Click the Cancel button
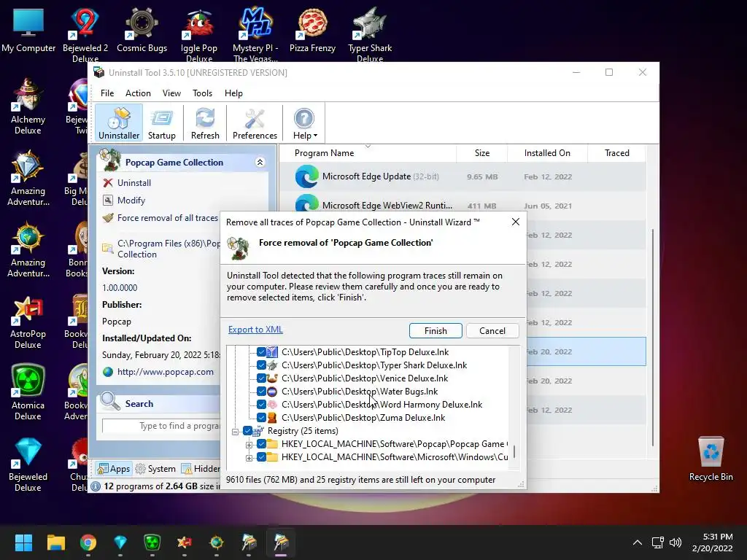 (492, 331)
